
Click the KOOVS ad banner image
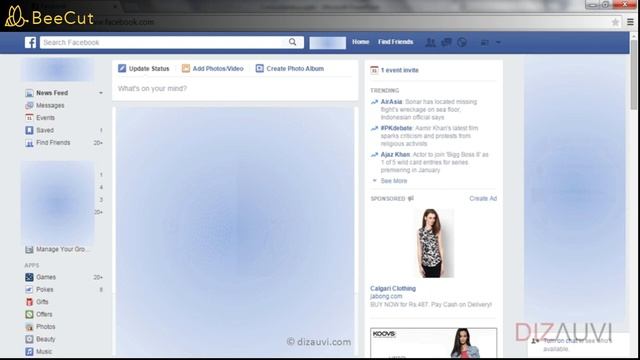click(x=433, y=343)
